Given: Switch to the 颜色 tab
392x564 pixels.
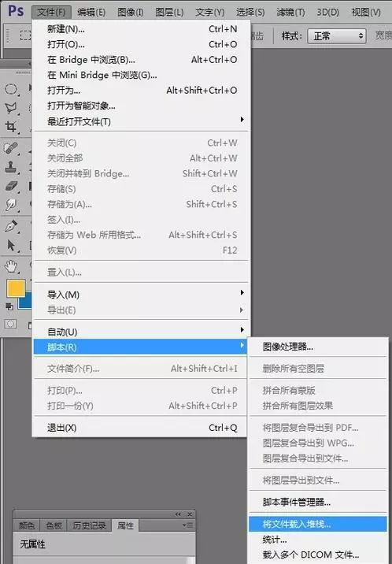Looking at the screenshot, I should coord(27,525).
